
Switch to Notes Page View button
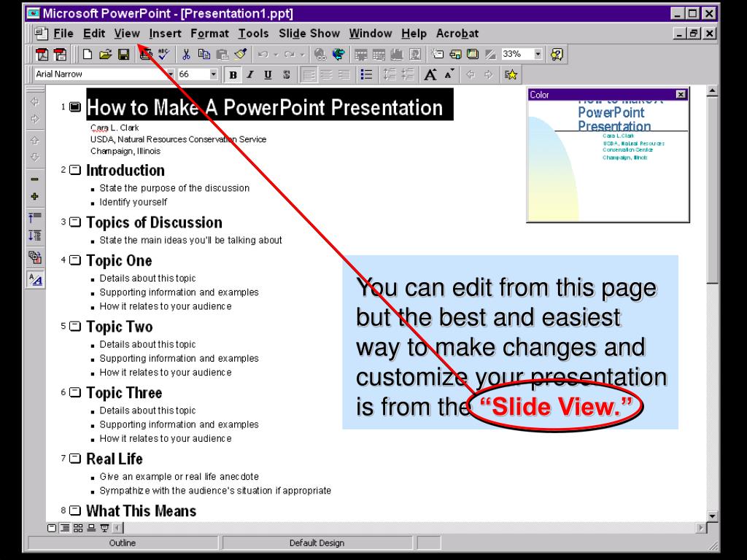pos(91,528)
